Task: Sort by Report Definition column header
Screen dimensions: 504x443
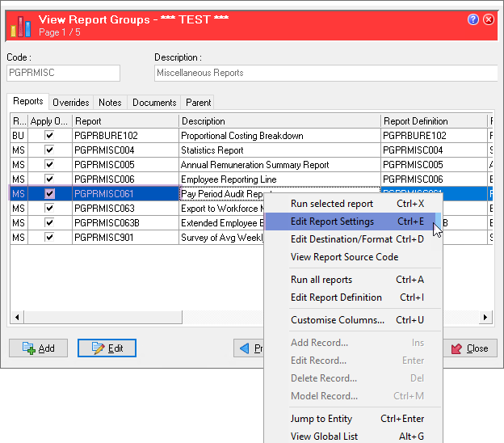Action: (433, 121)
